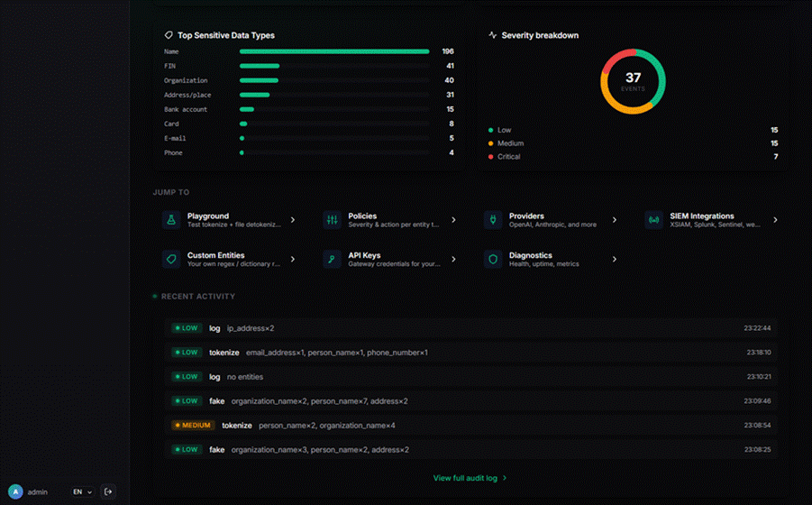The image size is (812, 505).
Task: Click the severity donut chart showing 37 events
Action: click(x=633, y=81)
